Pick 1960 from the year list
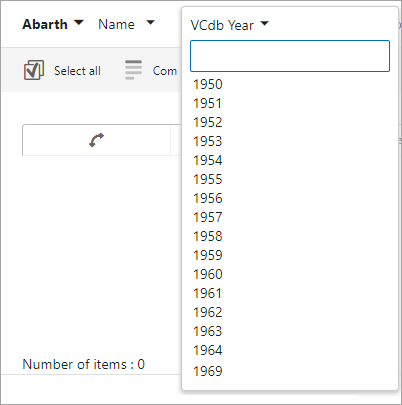 (208, 274)
